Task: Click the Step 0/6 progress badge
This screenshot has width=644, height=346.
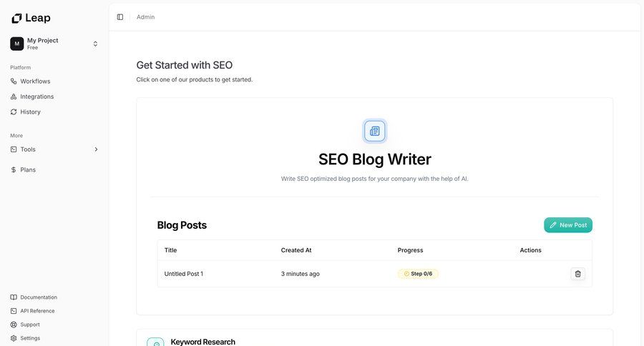Action: (418, 274)
